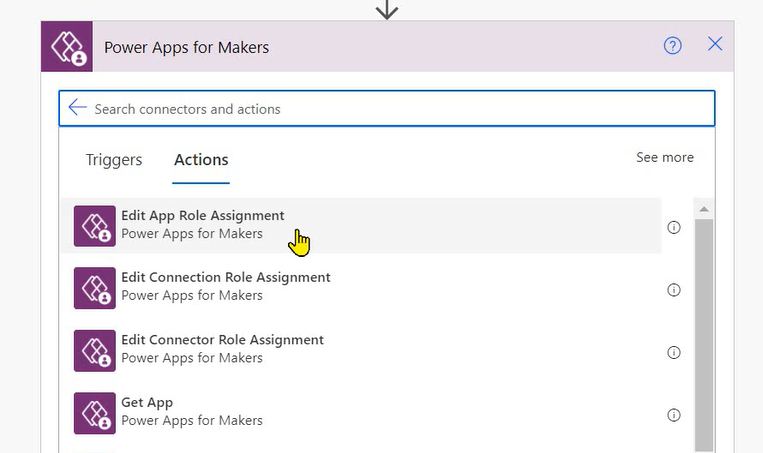This screenshot has height=453, width=763.
Task: Show info for Get App action
Action: [x=674, y=415]
